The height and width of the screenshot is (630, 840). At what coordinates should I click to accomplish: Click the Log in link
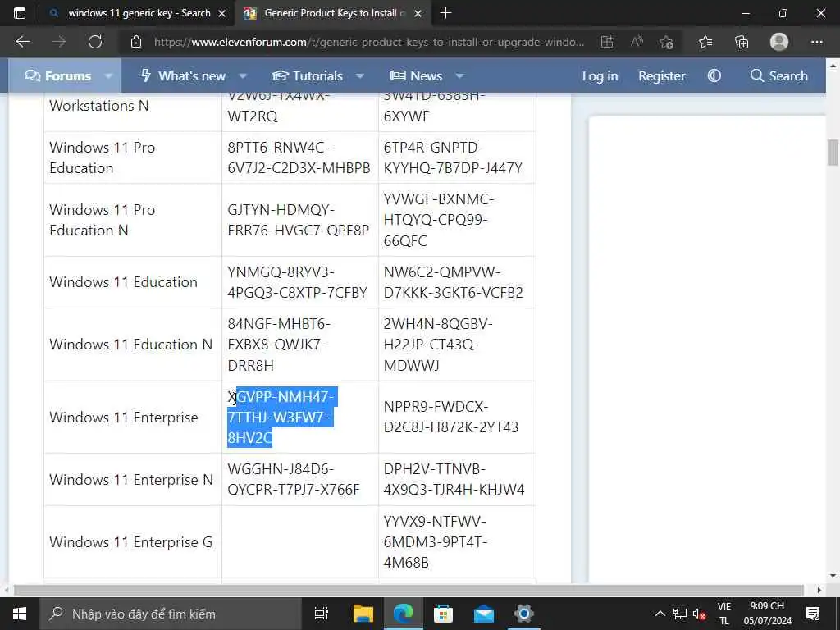[600, 76]
